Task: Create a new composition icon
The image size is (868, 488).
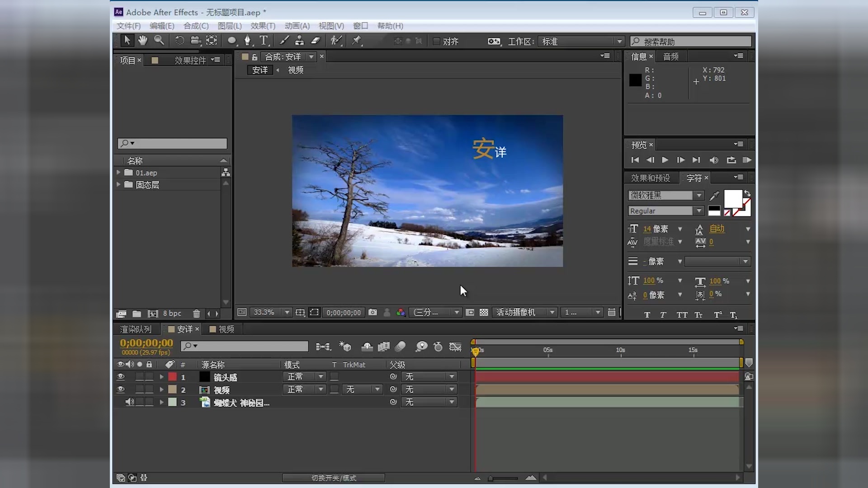Action: [153, 314]
